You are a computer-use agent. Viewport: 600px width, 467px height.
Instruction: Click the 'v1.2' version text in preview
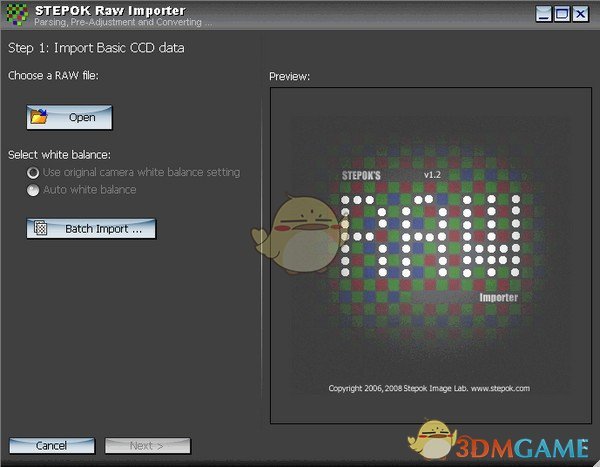[x=432, y=175]
